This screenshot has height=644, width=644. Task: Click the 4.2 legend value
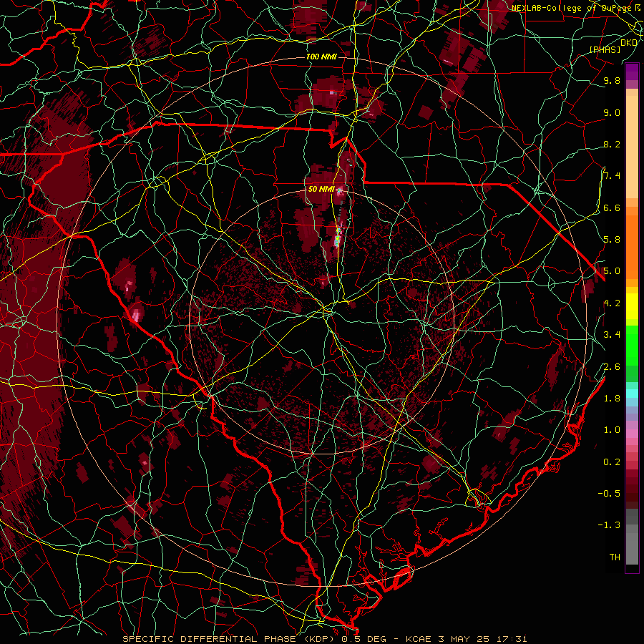click(x=612, y=303)
